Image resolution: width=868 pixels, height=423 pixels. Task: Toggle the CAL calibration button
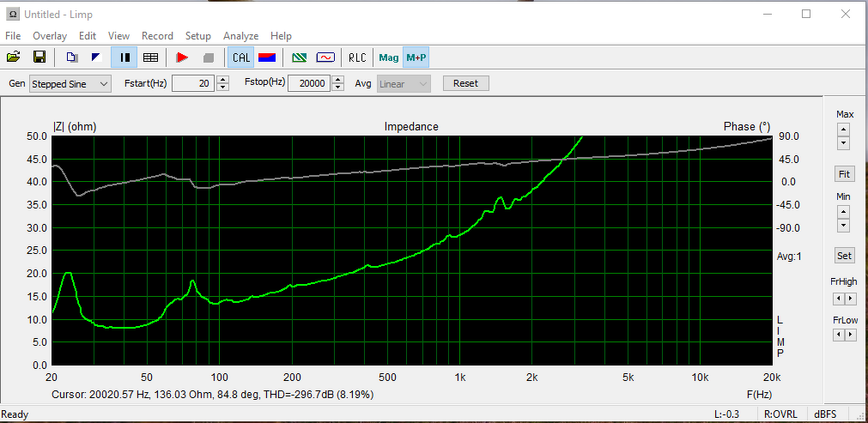point(240,57)
